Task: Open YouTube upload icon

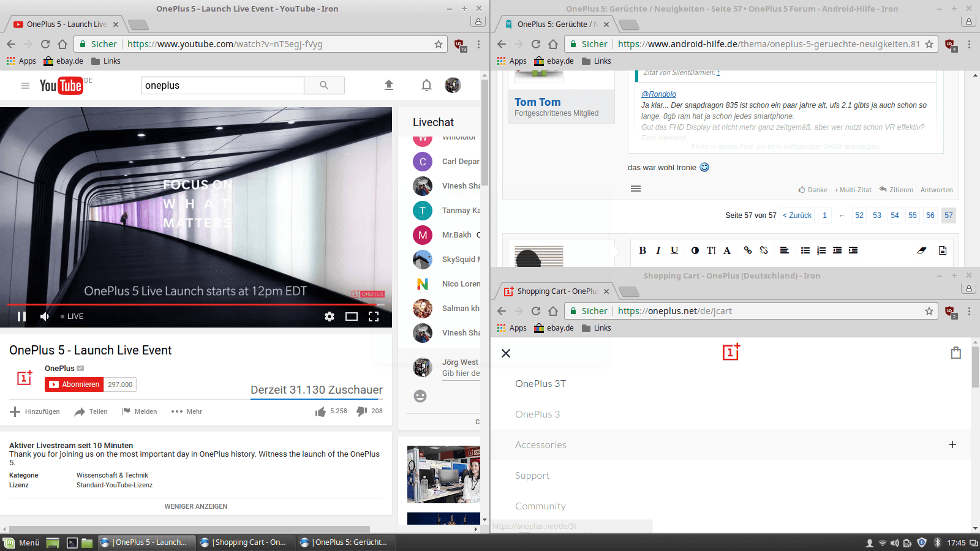Action: point(388,85)
